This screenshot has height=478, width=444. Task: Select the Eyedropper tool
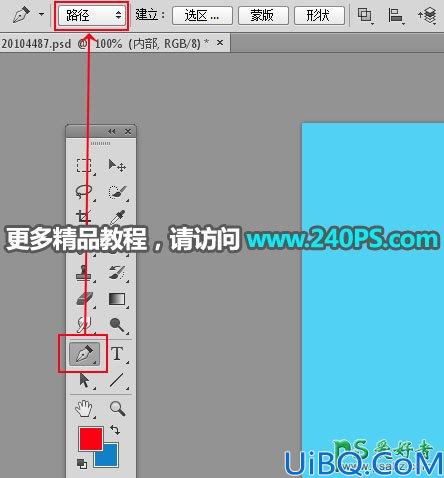coord(117,217)
